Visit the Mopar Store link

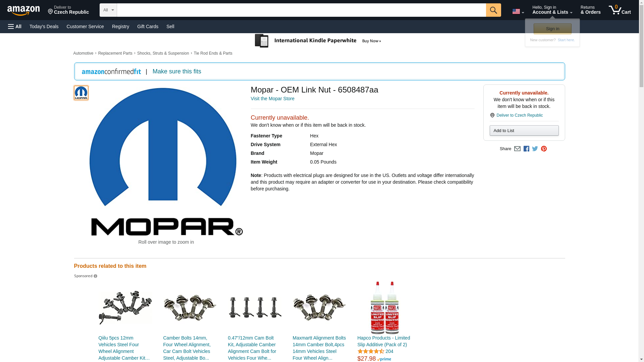272,99
